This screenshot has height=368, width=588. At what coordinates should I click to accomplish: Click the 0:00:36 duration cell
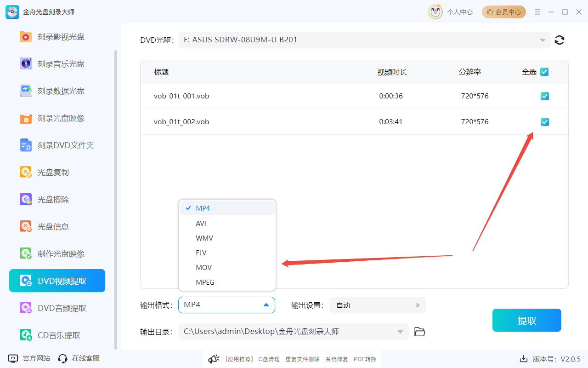391,96
